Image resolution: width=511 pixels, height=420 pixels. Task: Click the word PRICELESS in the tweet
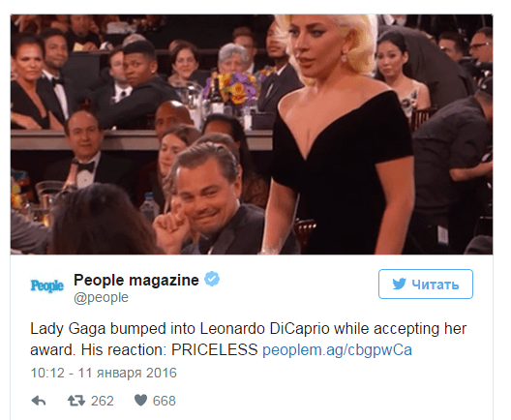tap(215, 350)
